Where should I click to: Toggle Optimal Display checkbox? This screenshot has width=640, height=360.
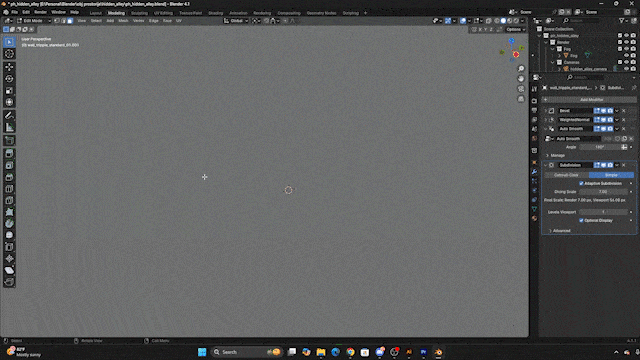pos(581,220)
